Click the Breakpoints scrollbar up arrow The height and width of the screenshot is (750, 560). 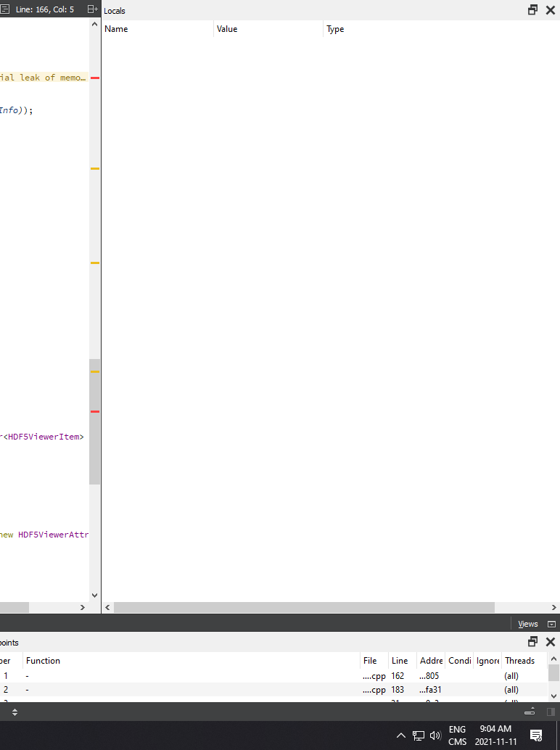tap(553, 658)
